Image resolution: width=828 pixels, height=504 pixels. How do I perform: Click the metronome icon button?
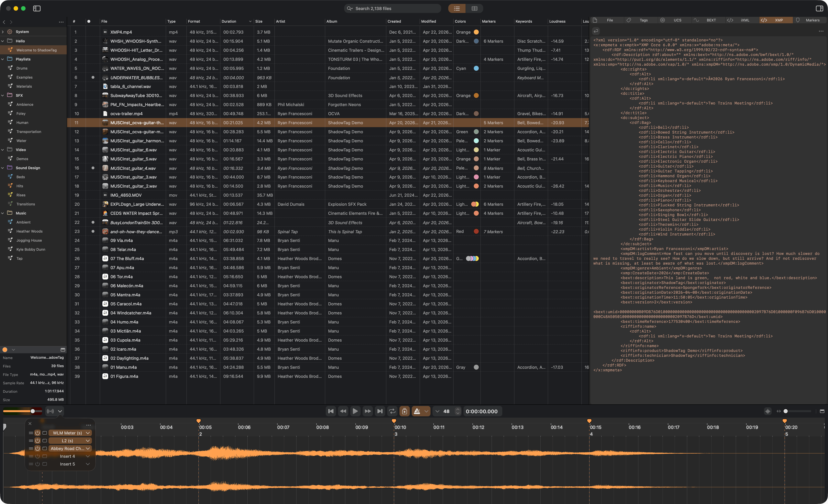click(x=417, y=411)
